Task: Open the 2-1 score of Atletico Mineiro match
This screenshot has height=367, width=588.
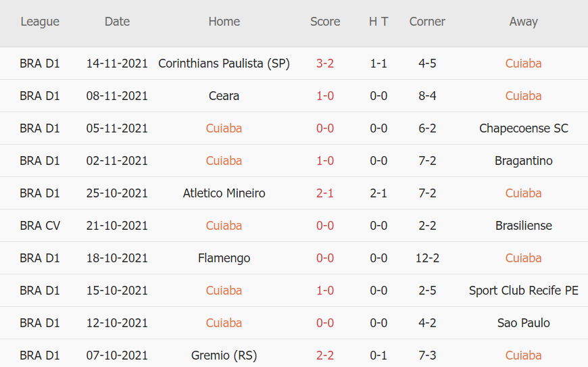Action: point(325,193)
